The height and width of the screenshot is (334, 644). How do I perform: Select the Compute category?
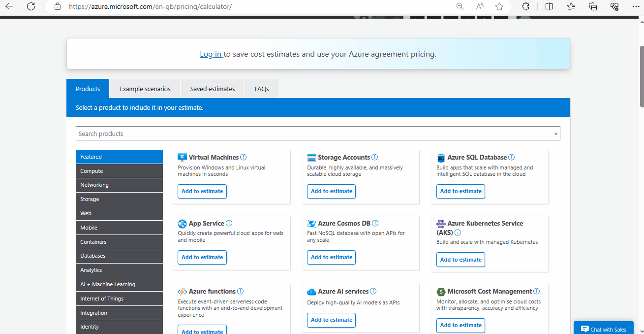[x=119, y=171]
